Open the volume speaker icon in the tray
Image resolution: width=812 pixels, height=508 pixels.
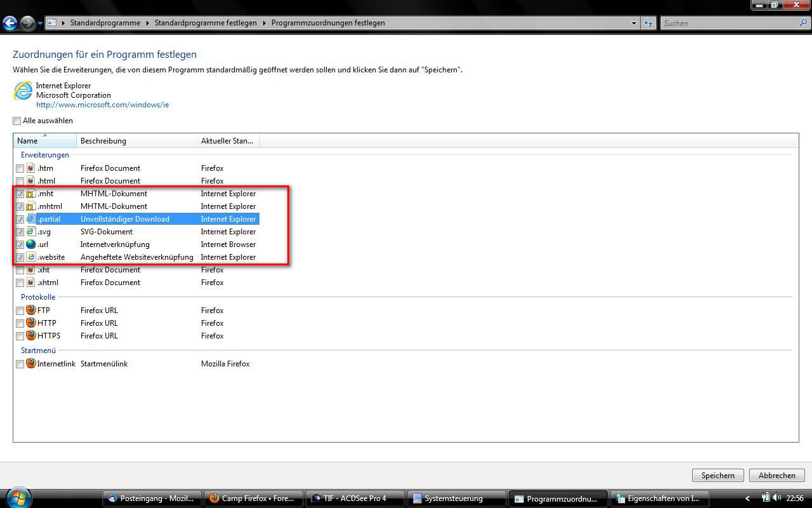click(x=777, y=498)
